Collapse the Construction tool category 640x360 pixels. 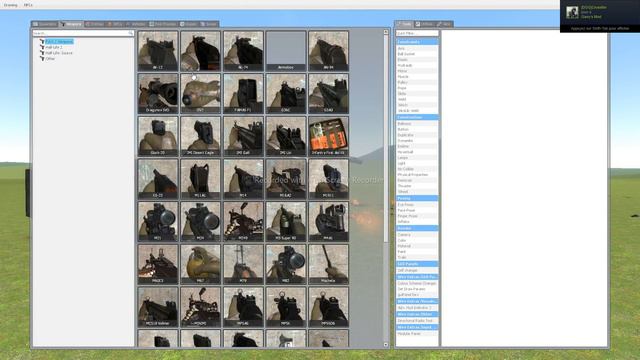(417, 117)
